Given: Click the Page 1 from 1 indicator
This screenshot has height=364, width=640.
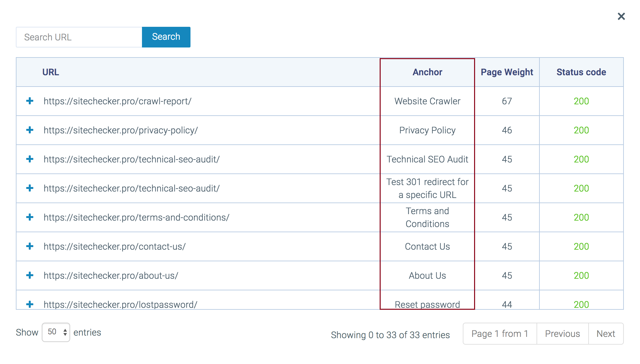Looking at the screenshot, I should pyautogui.click(x=500, y=334).
